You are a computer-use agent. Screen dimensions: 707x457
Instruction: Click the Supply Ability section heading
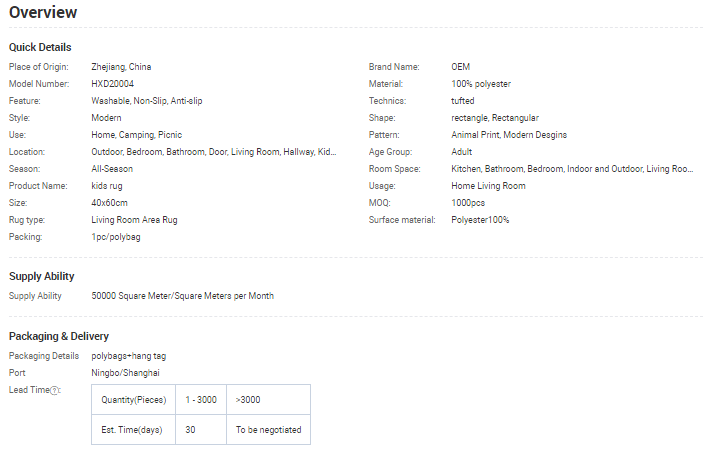(42, 276)
